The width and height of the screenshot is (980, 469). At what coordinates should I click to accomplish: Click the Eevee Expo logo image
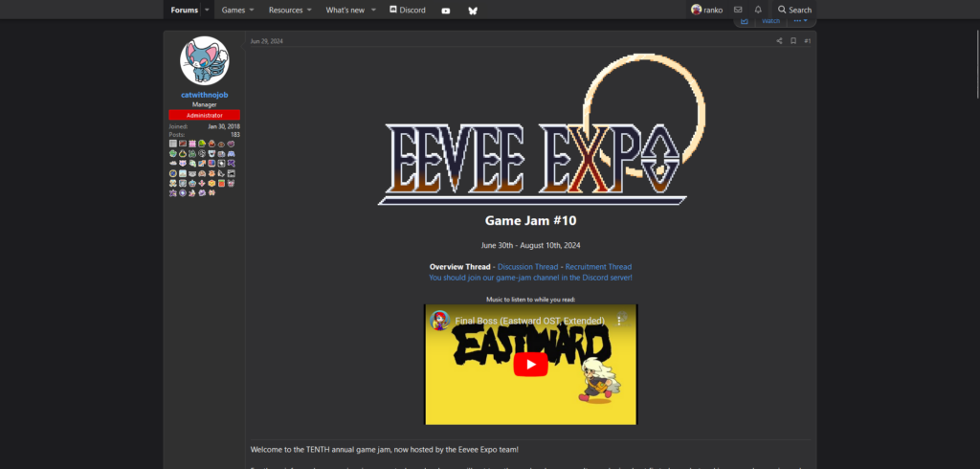point(542,130)
